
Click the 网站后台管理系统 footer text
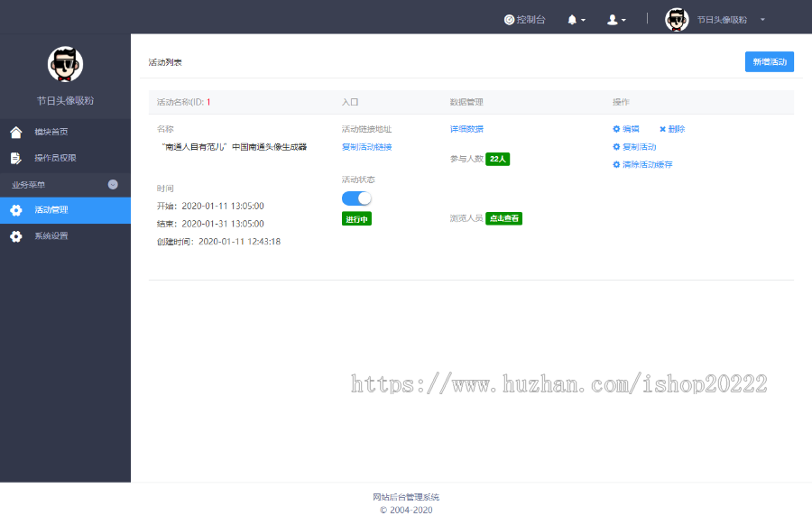click(x=406, y=497)
